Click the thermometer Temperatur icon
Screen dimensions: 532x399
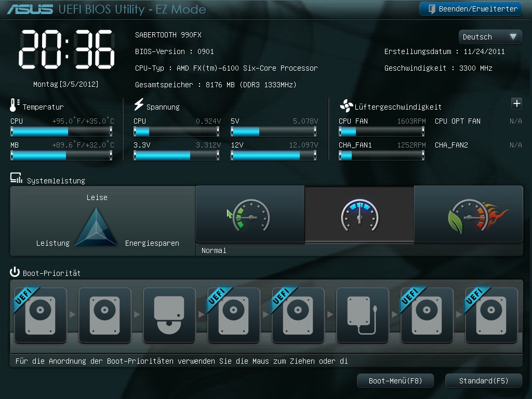click(x=14, y=105)
